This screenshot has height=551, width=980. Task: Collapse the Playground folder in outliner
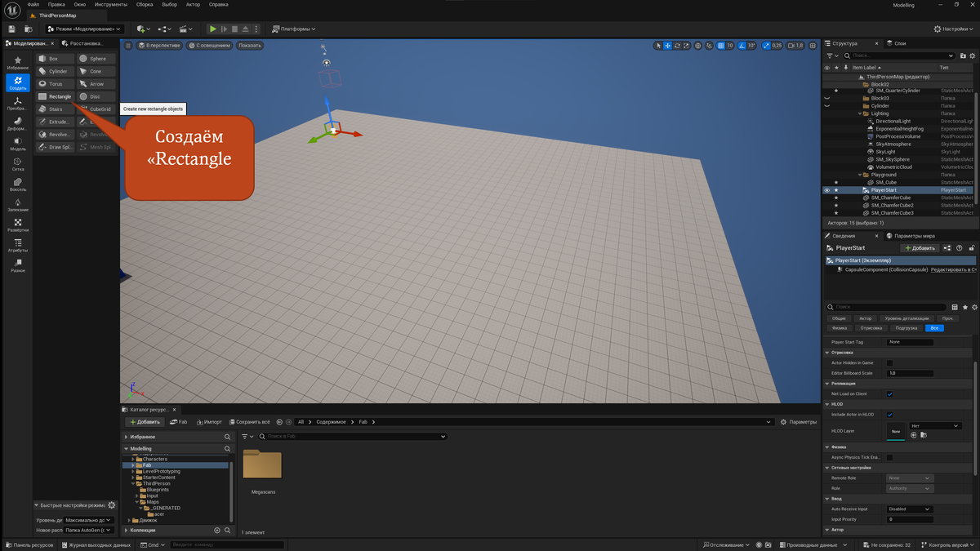click(x=860, y=175)
